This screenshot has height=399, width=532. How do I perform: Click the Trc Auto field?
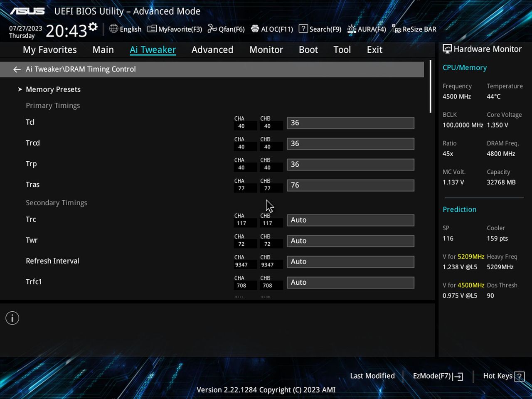tap(350, 220)
